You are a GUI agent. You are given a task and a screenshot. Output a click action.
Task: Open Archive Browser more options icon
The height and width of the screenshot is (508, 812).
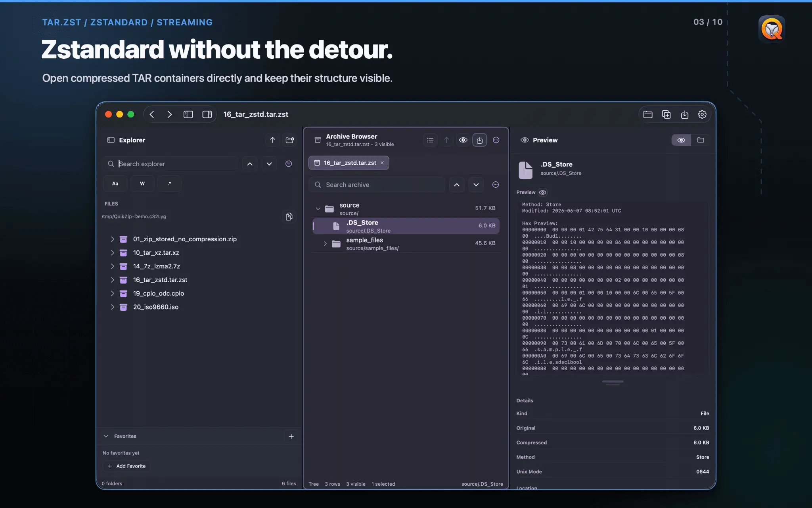pos(496,140)
